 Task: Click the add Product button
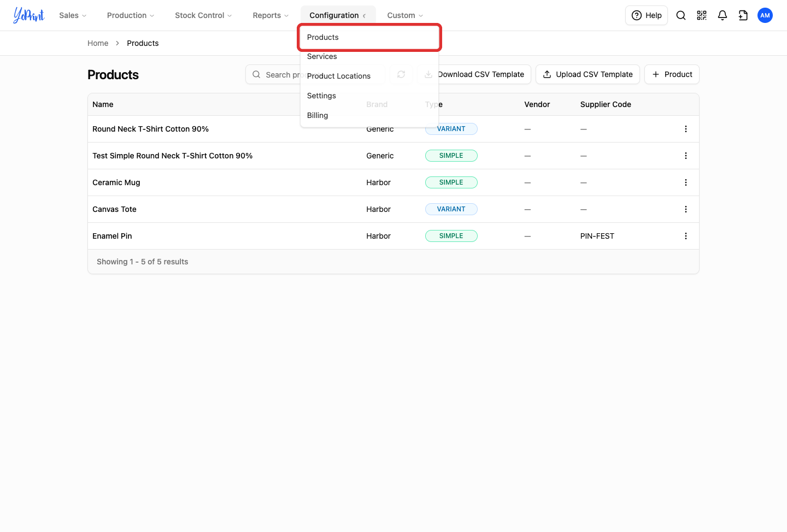[672, 74]
